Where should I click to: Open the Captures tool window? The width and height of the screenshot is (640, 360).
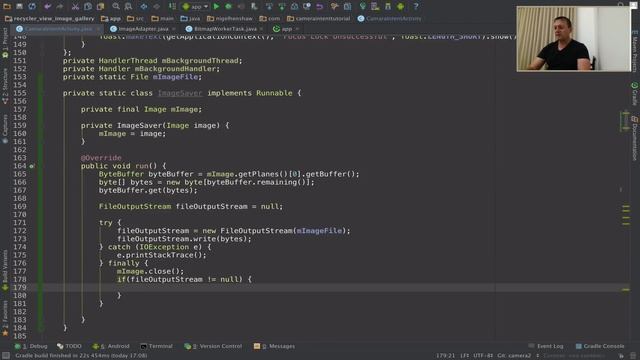coord(5,128)
